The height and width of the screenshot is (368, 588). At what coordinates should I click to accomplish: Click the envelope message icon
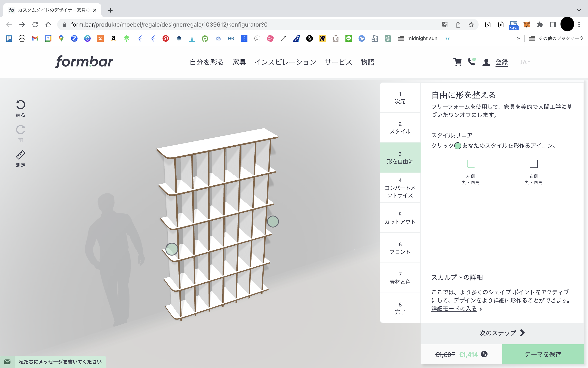pyautogui.click(x=7, y=362)
